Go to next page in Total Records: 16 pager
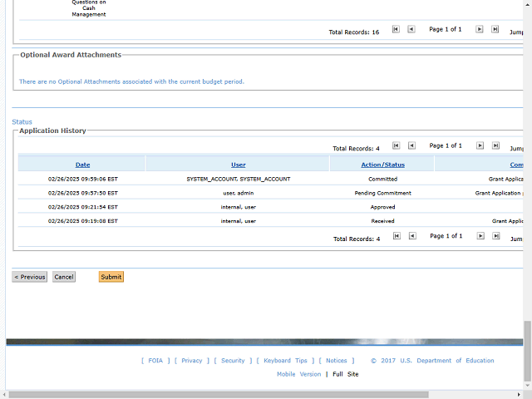The image size is (532, 399). point(480,29)
